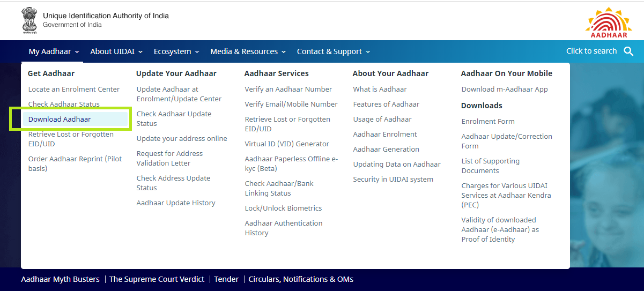
Task: Open Usage of Aadhaar
Action: pos(382,120)
